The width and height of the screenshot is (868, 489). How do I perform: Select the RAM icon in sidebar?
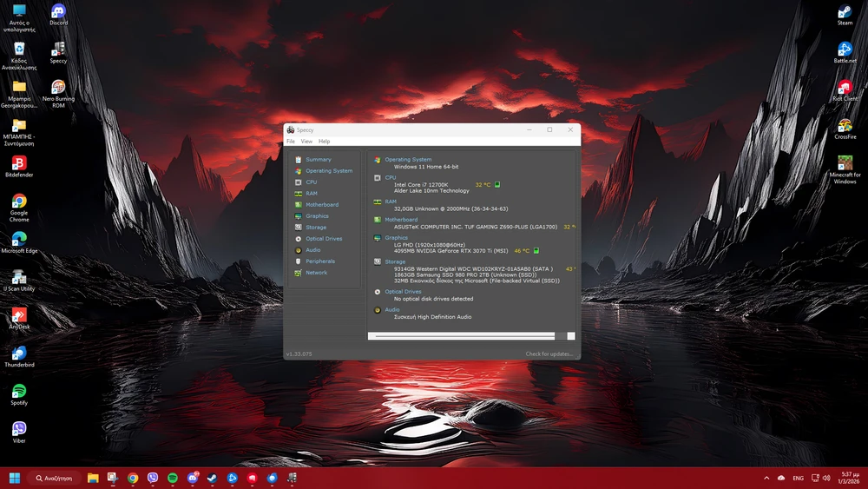pos(299,194)
